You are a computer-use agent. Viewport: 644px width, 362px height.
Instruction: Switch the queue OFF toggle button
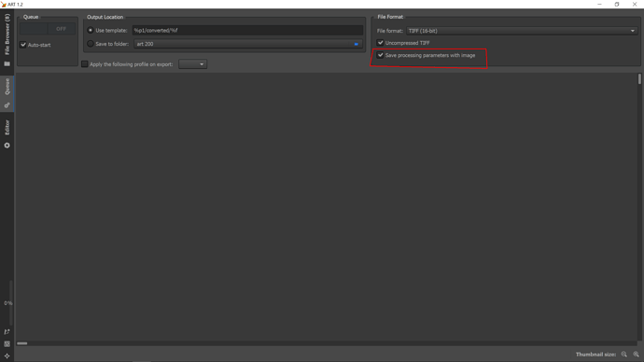[48, 29]
